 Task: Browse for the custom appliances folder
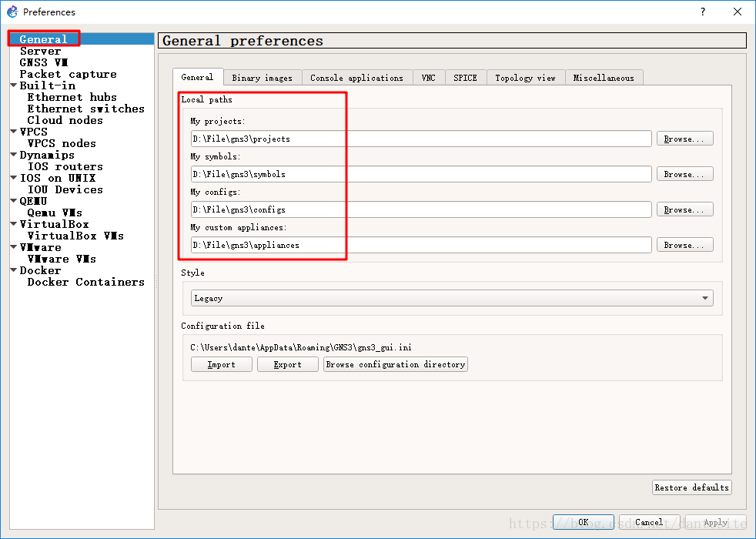(x=684, y=245)
